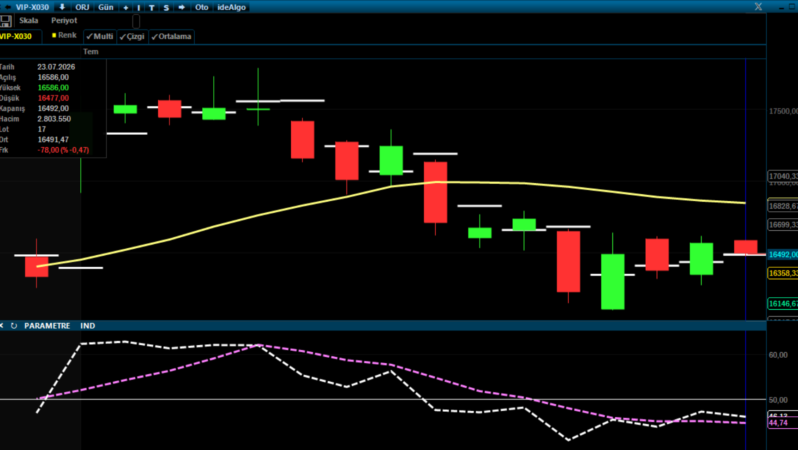Click the 17040,33 price axis label
Viewport: 798px width, 450px height.
tap(783, 176)
